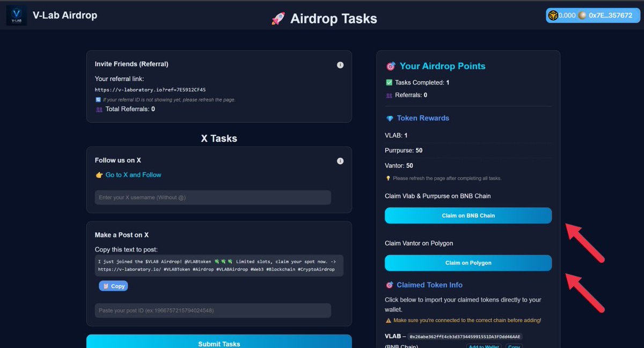Click the rocket emoji beside Airdrop Tasks
644x348 pixels.
[278, 19]
